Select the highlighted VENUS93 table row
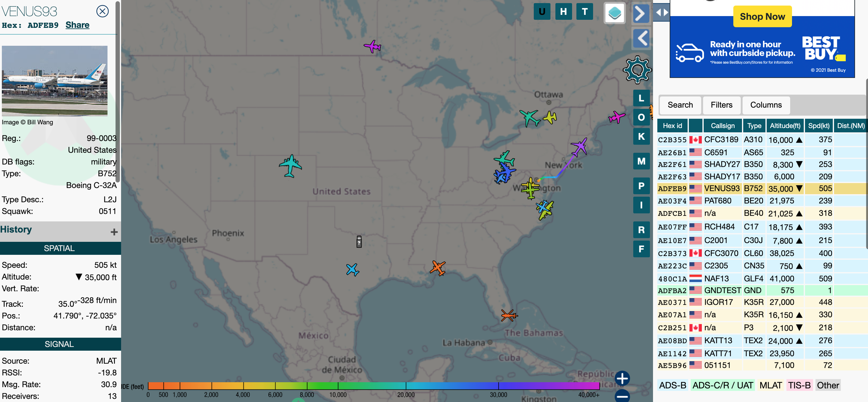868x402 pixels. point(762,189)
